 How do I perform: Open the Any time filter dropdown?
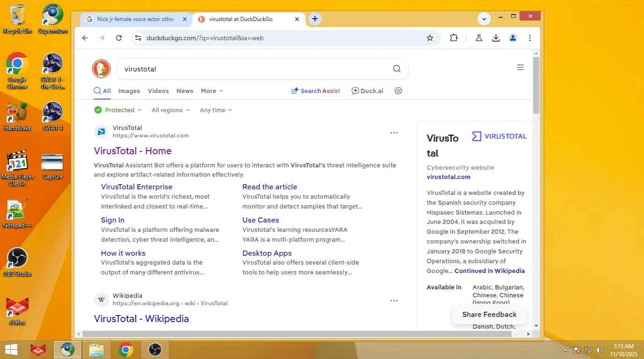tap(216, 110)
